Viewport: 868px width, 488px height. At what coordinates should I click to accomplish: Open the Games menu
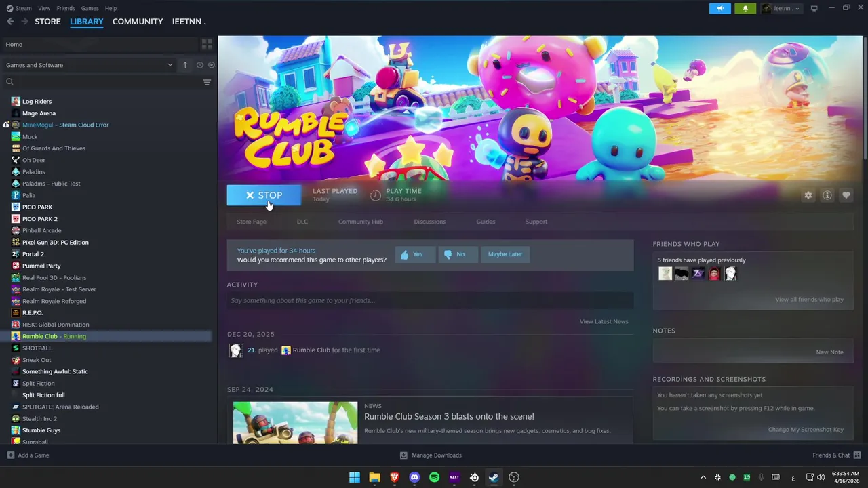(90, 8)
